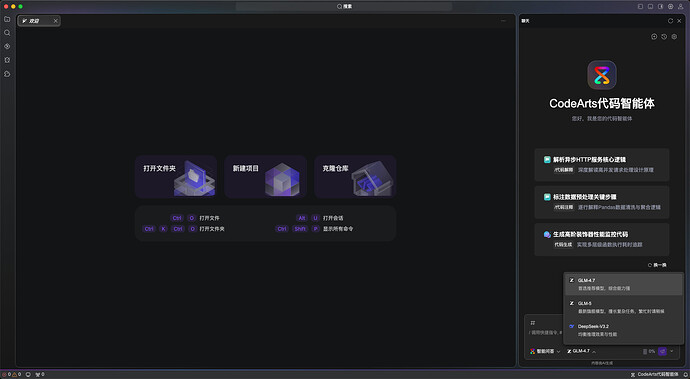Click 换一换 to refresh suggestions

(657, 265)
